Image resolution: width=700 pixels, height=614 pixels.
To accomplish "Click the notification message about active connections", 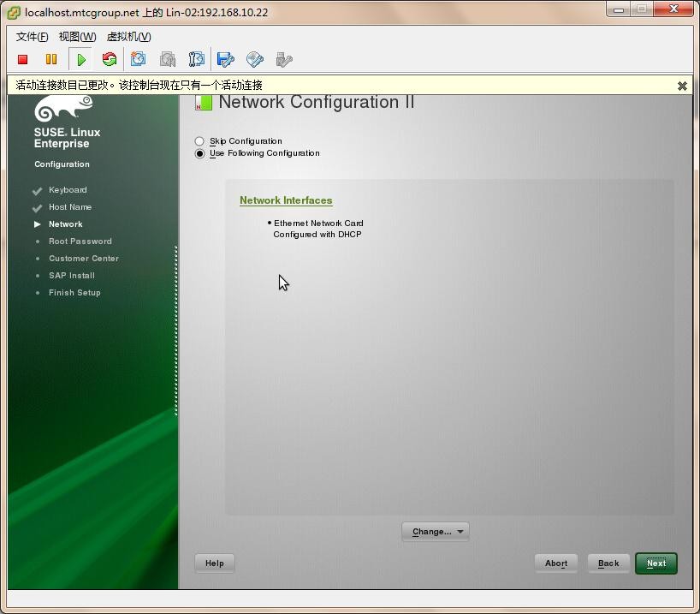I will pos(139,85).
